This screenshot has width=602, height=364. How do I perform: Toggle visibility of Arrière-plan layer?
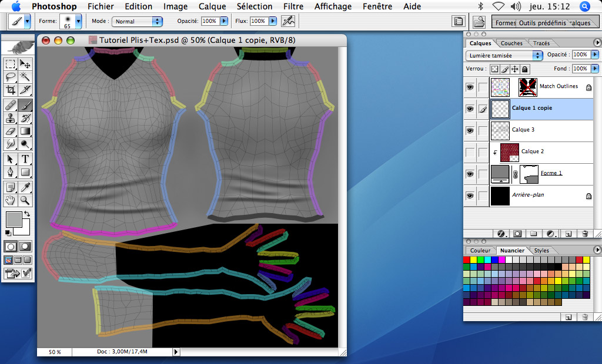470,196
